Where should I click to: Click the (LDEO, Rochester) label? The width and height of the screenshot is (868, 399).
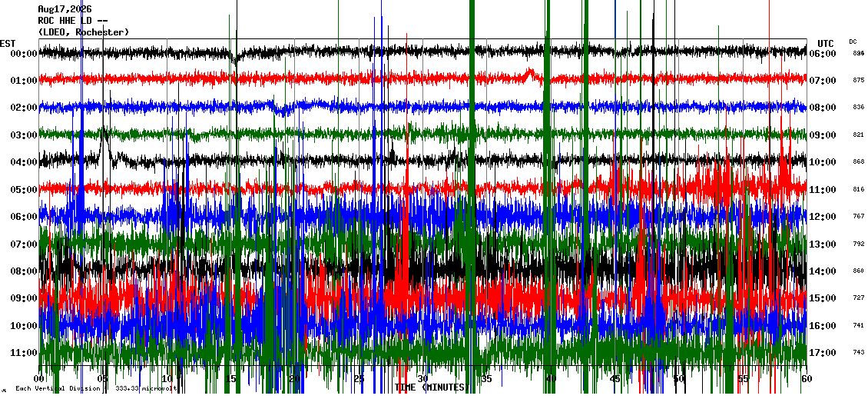pos(84,32)
